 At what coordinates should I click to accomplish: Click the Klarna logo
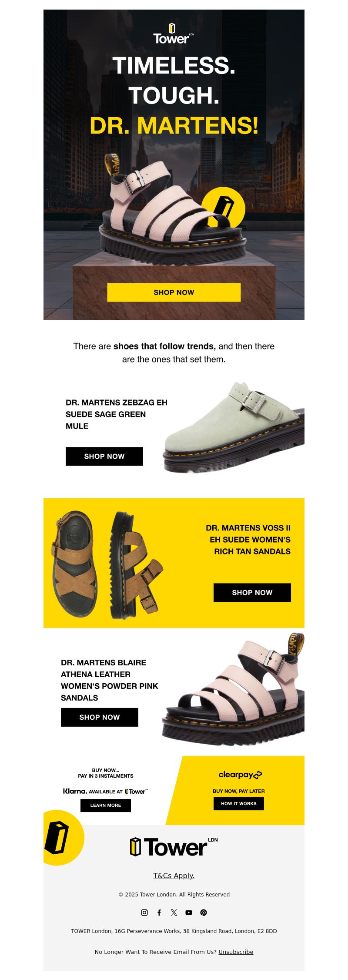pyautogui.click(x=75, y=791)
